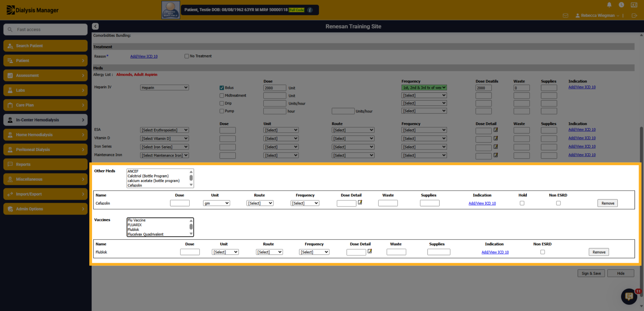Remove the Cefazolin medication row

click(608, 203)
